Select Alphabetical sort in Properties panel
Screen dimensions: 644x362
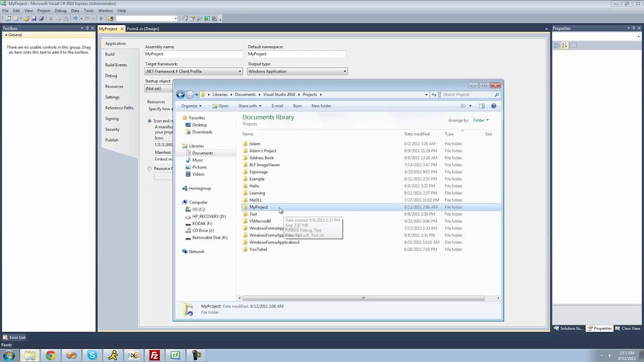click(x=565, y=45)
